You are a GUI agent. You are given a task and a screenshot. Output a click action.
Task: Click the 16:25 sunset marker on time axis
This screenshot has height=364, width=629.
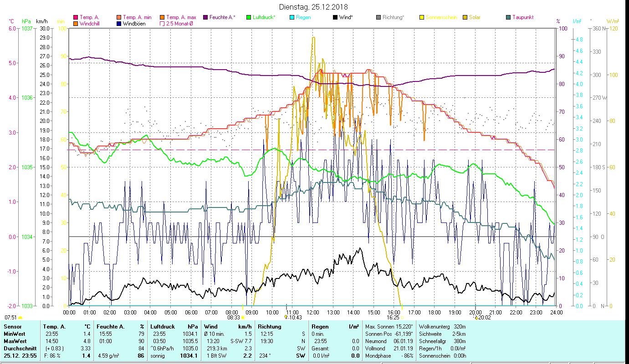click(x=402, y=317)
